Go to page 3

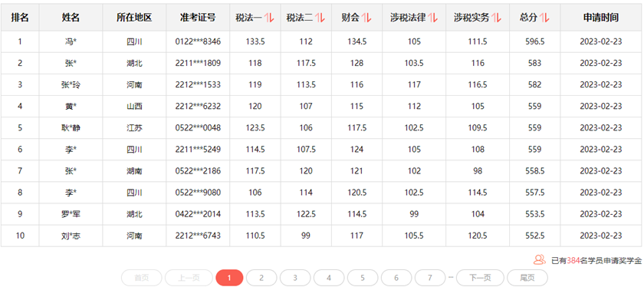295,278
